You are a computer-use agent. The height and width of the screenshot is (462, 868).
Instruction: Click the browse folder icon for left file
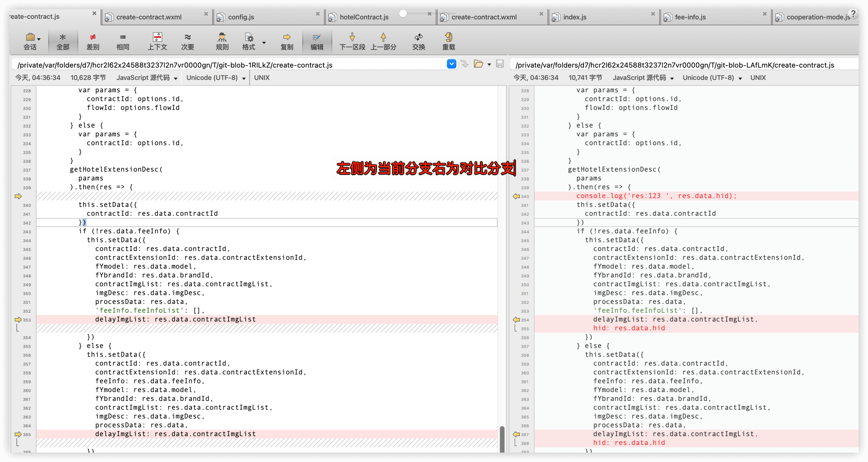(x=478, y=64)
